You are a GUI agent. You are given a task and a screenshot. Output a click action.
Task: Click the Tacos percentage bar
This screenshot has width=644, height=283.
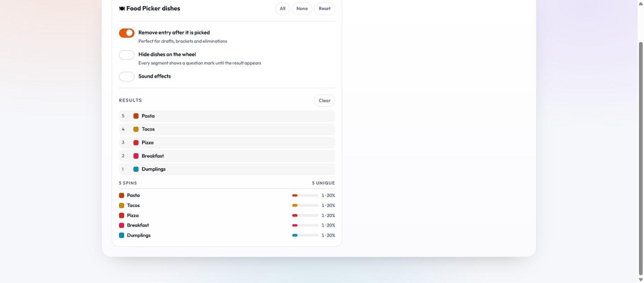click(x=305, y=205)
